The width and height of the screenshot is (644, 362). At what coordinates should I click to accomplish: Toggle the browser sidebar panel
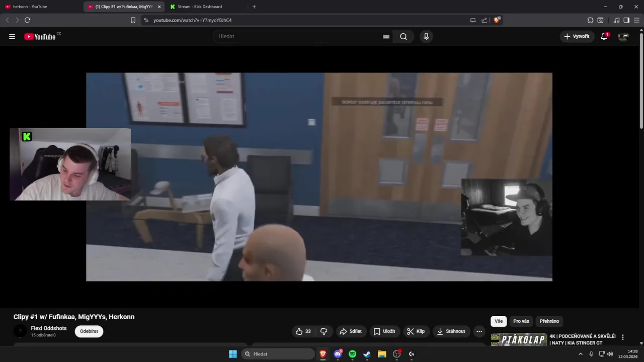click(626, 20)
